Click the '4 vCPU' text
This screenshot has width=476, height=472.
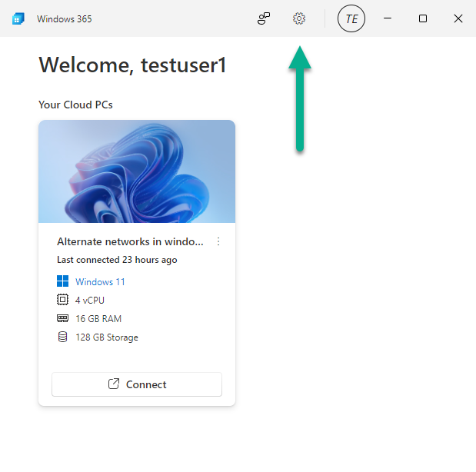90,301
